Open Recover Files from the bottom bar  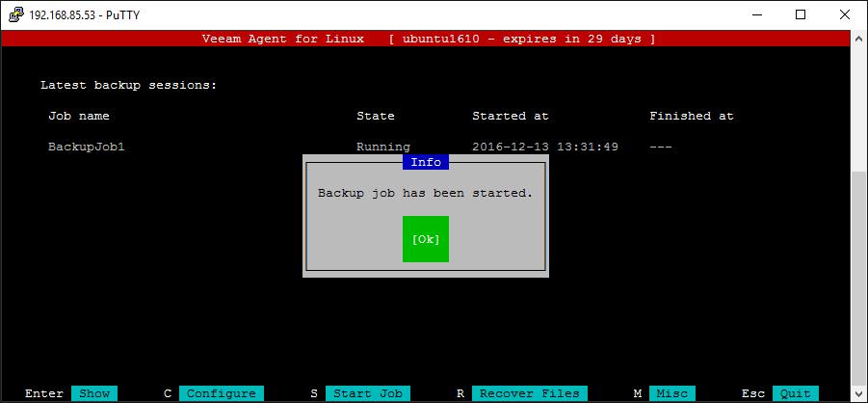click(x=530, y=393)
